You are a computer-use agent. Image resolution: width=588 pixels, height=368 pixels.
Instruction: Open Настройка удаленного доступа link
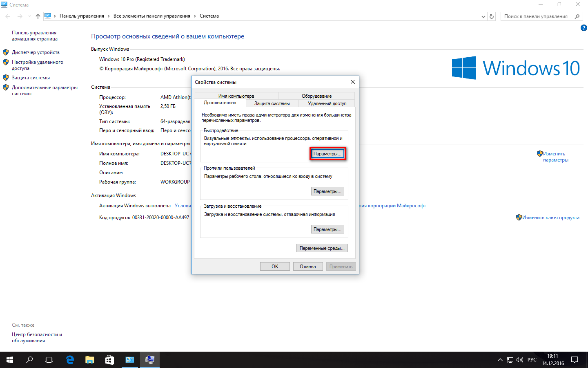(x=38, y=65)
